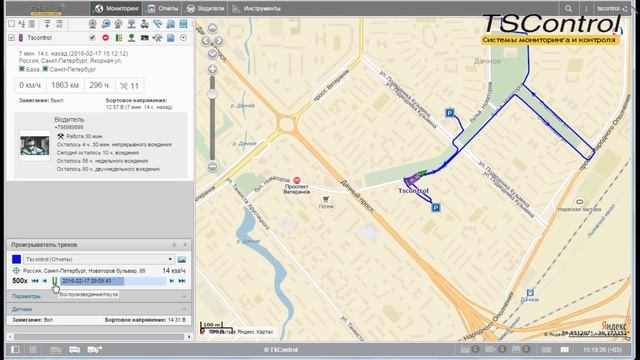Click the Tscontrol unit name in list
The height and width of the screenshot is (360, 640).
tap(39, 38)
